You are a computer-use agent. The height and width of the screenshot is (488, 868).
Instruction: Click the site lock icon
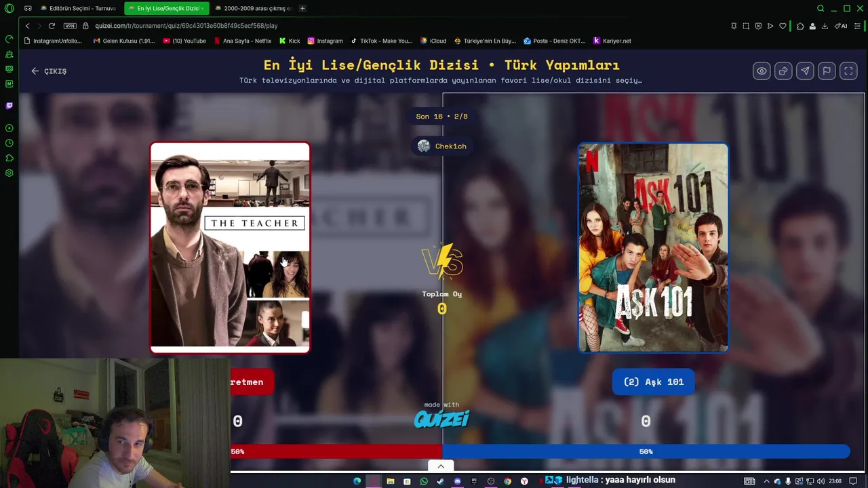click(86, 26)
